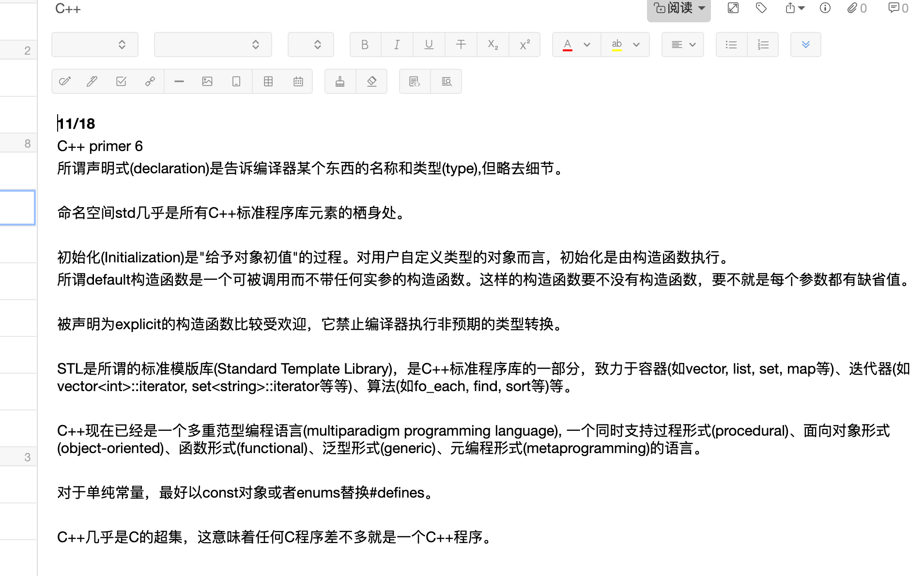Image resolution: width=924 pixels, height=576 pixels.
Task: Open the share dropdown menu
Action: tap(793, 8)
